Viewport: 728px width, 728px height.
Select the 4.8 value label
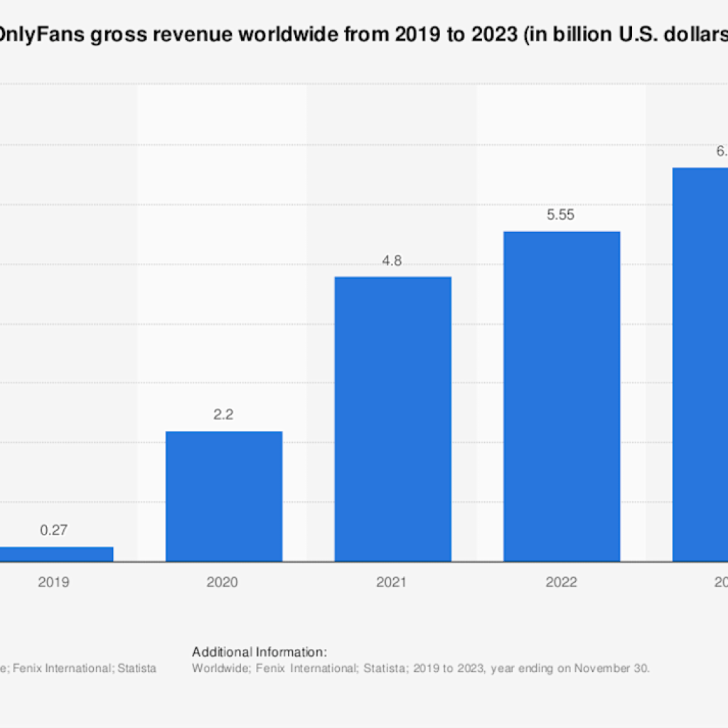tap(392, 260)
